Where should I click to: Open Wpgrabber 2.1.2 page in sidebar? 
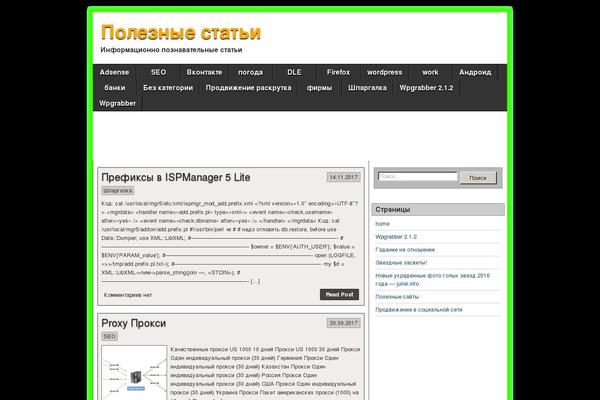[x=396, y=237]
